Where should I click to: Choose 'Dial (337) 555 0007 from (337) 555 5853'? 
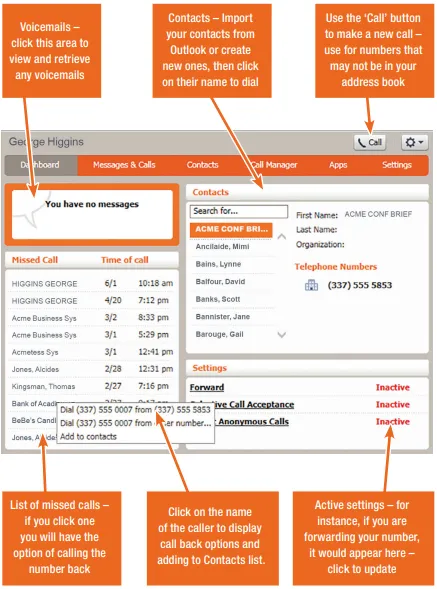(135, 410)
